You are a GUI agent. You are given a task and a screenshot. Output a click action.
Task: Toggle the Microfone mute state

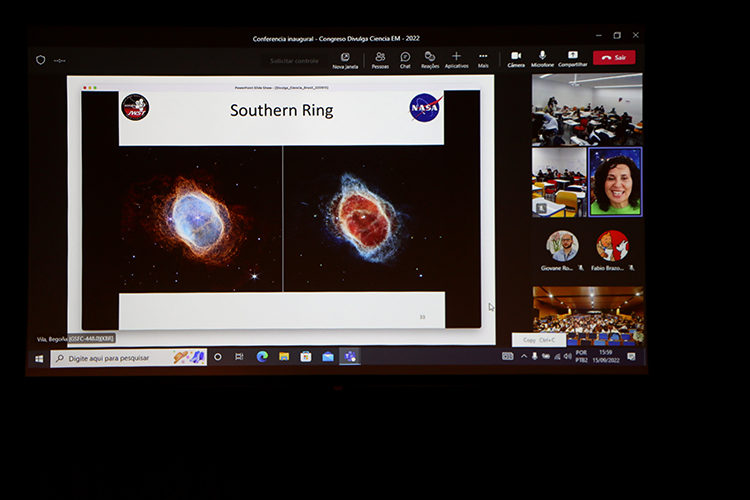(x=542, y=59)
